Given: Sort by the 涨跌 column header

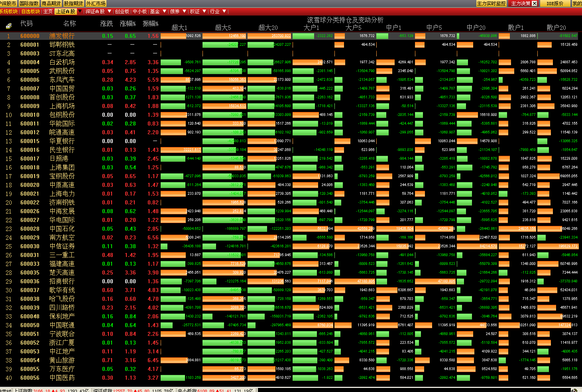Looking at the screenshot, I should pos(107,24).
